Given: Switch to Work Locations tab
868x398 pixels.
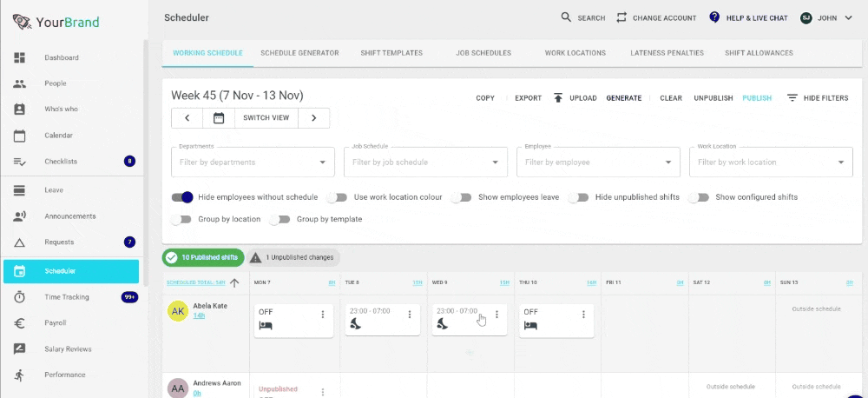Looking at the screenshot, I should point(575,53).
